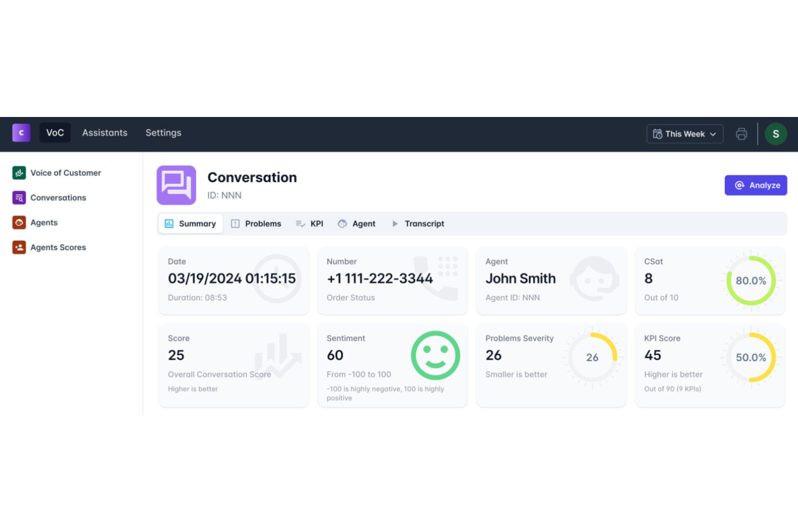Switch to the Problems tab
The width and height of the screenshot is (798, 532).
pyautogui.click(x=256, y=223)
